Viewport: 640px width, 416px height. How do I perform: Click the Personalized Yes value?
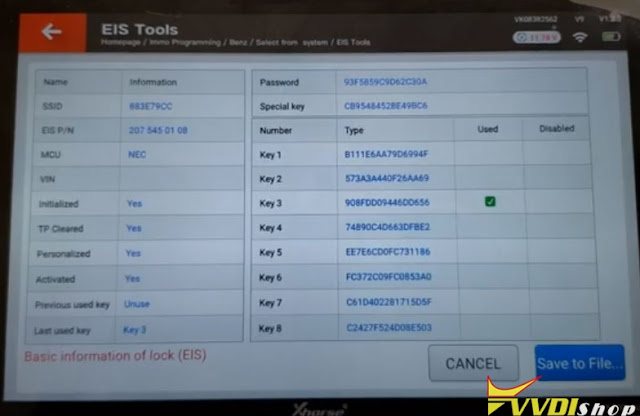click(x=133, y=253)
